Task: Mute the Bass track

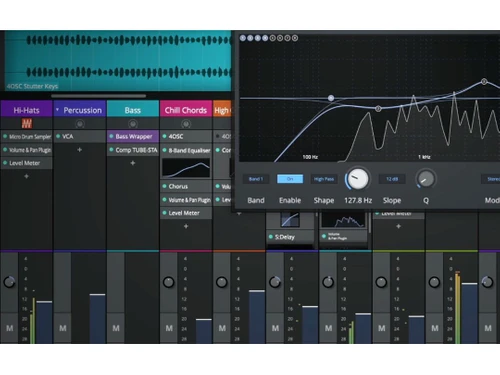Action: [116, 328]
